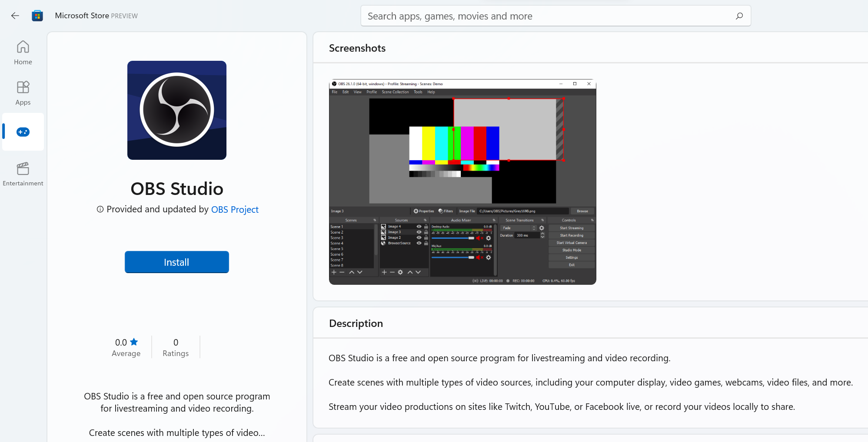Select the Entertainment sidebar icon

[x=23, y=173]
